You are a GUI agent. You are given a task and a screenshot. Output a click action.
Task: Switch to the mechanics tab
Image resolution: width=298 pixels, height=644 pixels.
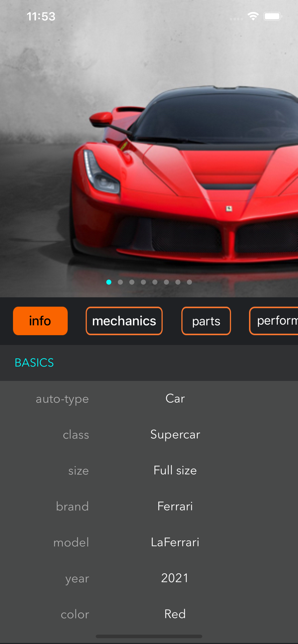click(x=124, y=321)
